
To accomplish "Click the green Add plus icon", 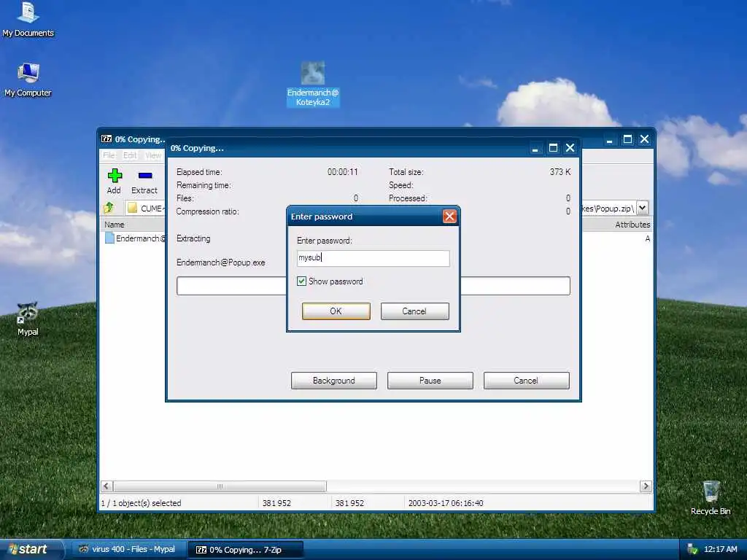I will (115, 176).
